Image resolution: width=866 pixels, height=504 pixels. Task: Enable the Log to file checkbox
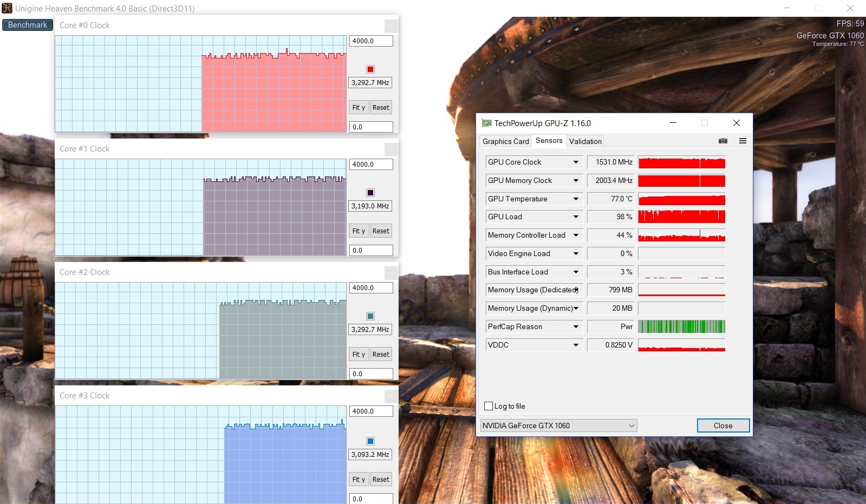coord(489,406)
